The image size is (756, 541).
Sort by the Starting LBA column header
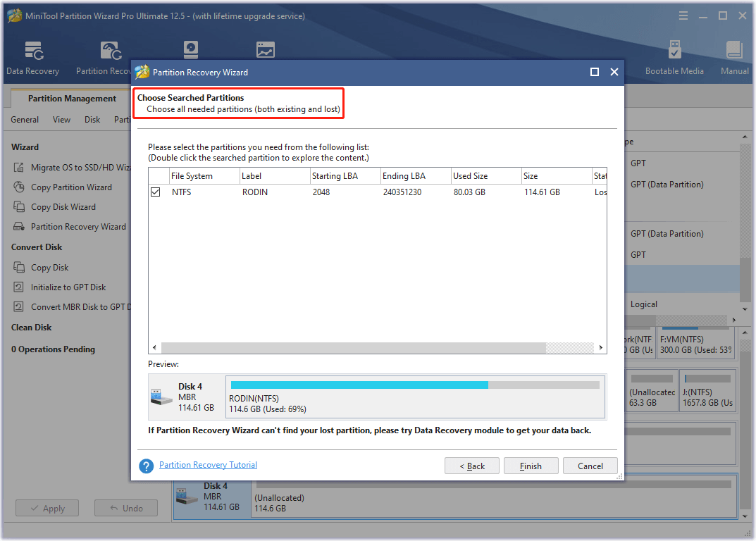[345, 176]
